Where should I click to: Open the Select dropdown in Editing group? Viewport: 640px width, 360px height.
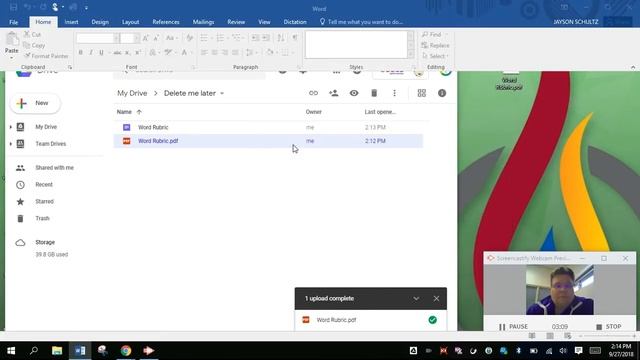435,56
